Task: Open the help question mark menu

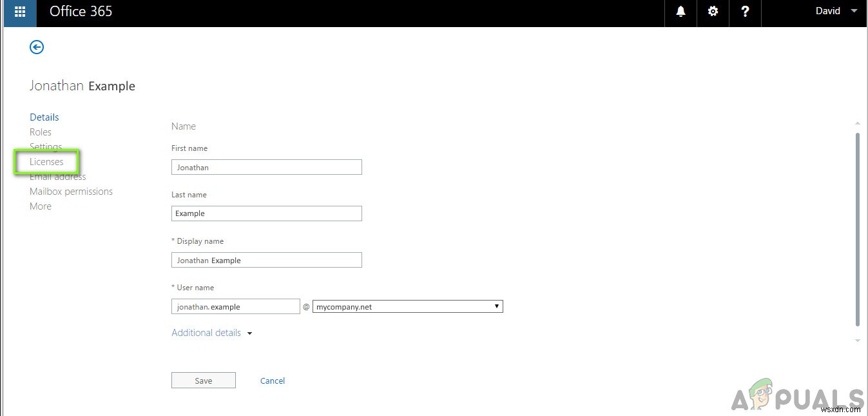Action: pos(745,11)
